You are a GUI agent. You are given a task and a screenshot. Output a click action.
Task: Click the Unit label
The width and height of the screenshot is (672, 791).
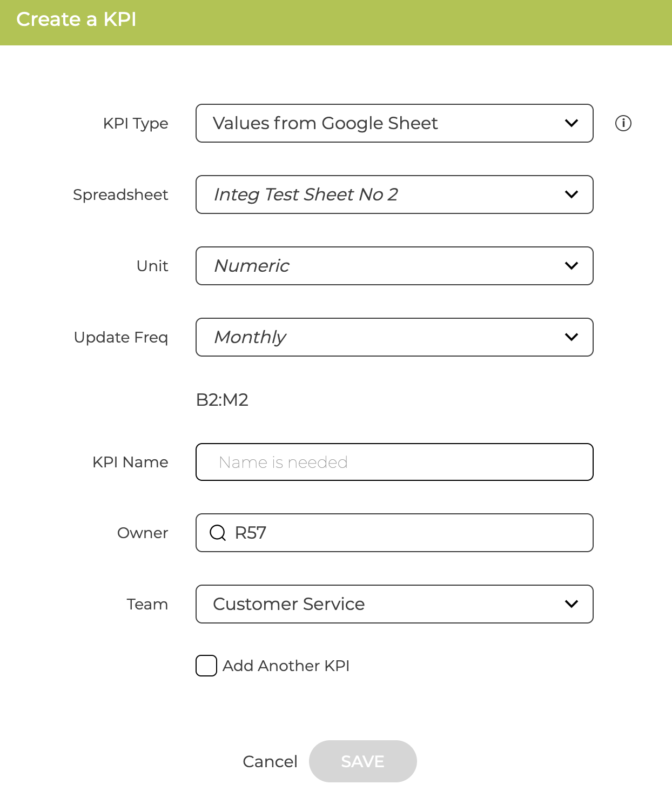(x=152, y=266)
